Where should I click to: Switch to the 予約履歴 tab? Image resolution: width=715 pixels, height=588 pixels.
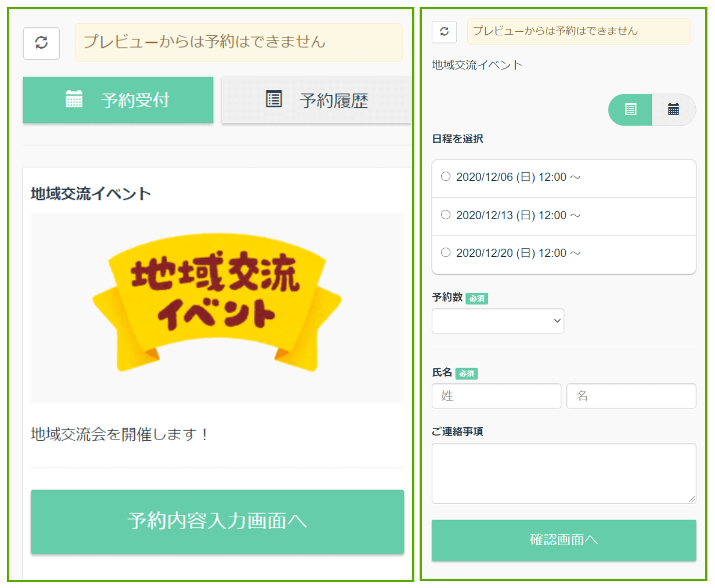(316, 100)
